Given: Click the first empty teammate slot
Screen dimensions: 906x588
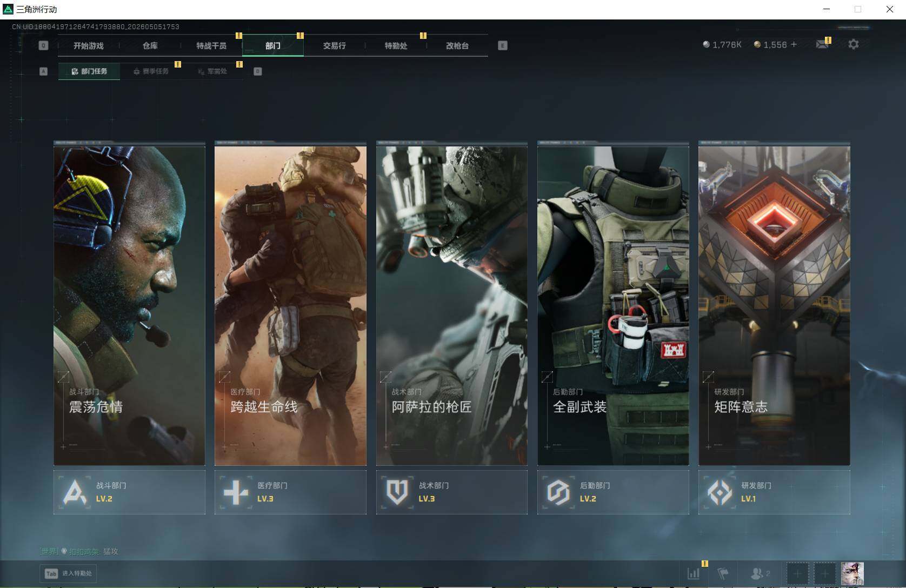Looking at the screenshot, I should click(798, 573).
